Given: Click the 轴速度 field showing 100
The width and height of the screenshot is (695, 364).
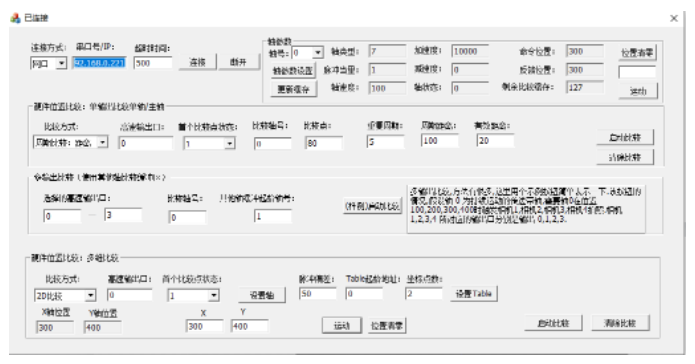Looking at the screenshot, I should (387, 88).
